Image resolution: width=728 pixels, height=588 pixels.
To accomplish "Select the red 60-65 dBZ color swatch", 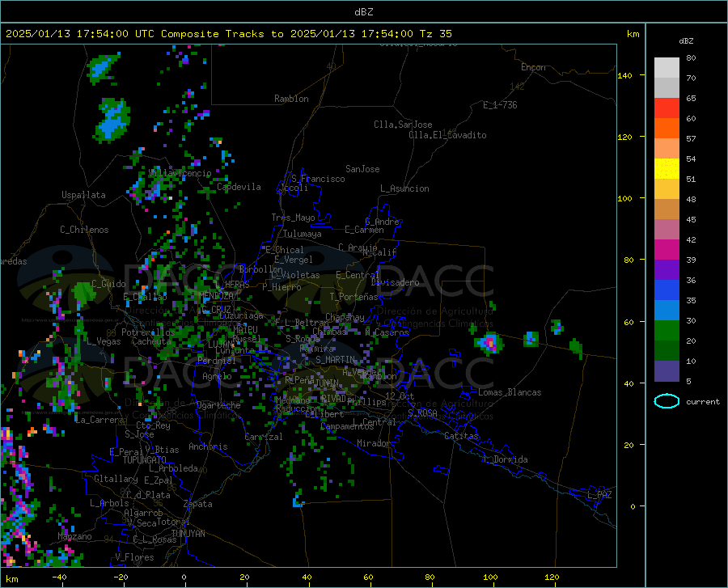I will click(667, 108).
